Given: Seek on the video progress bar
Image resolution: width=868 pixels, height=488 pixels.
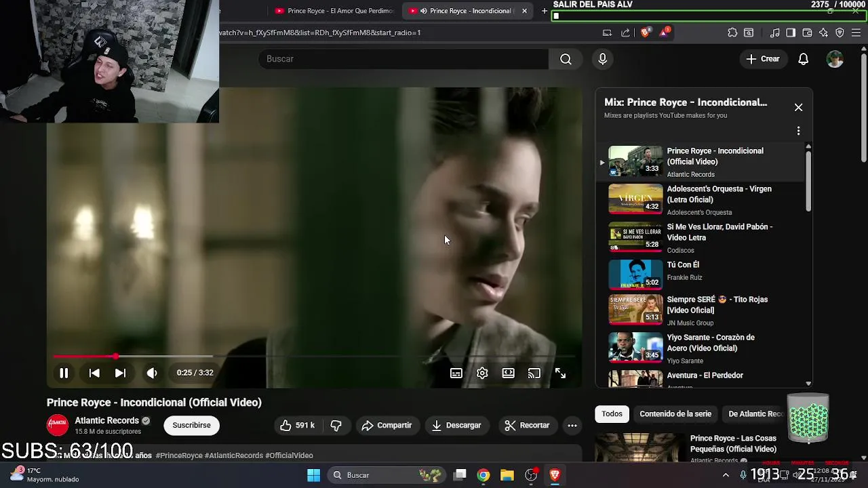Looking at the screenshot, I should click(x=314, y=356).
